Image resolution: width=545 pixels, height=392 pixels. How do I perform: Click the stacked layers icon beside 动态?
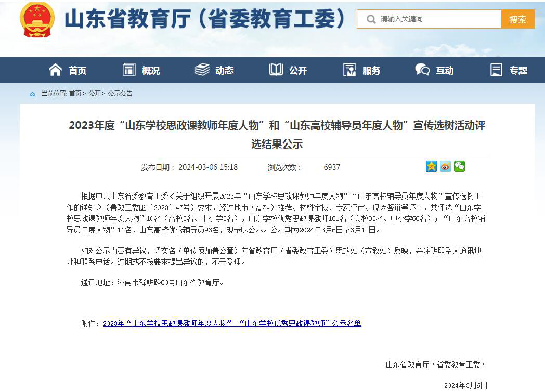click(202, 70)
